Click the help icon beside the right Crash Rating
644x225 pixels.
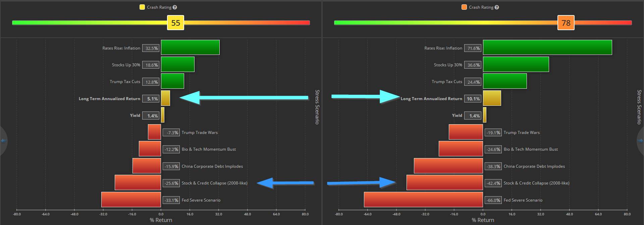click(x=497, y=7)
